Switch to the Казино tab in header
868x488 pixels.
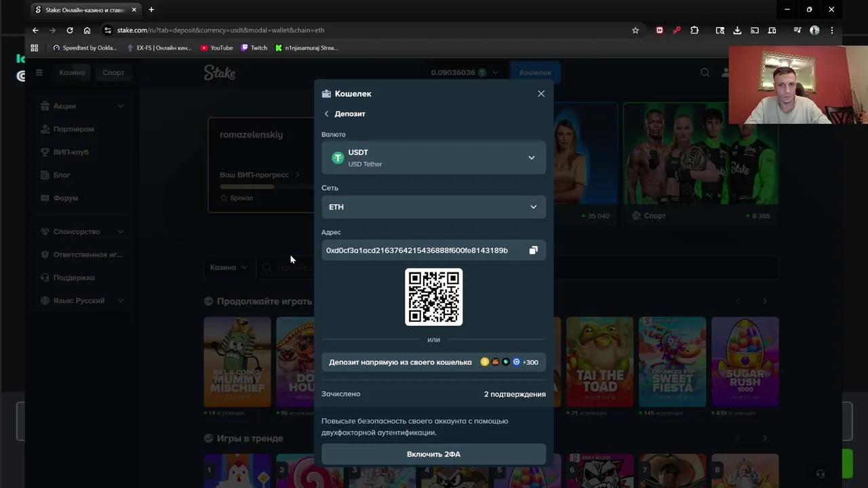click(72, 73)
